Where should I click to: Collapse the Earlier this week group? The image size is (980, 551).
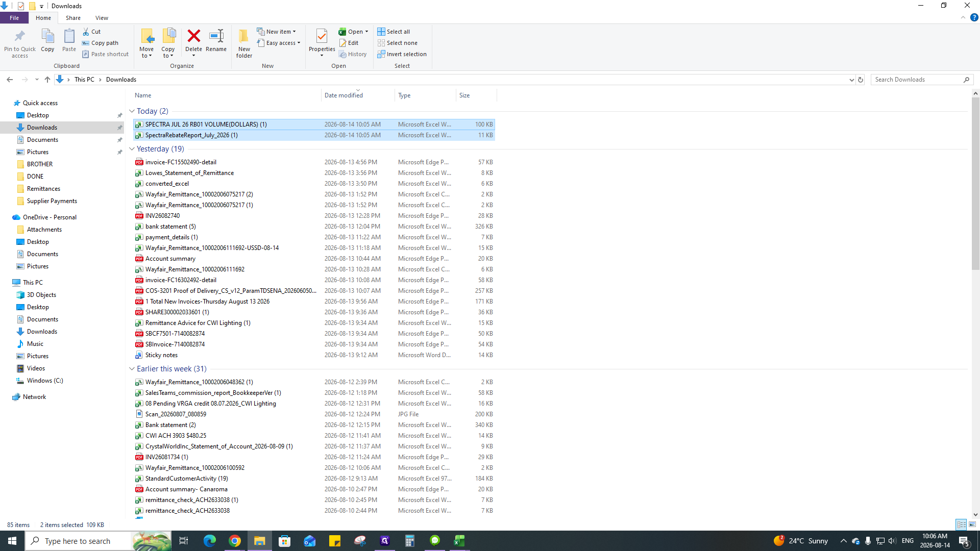coord(132,369)
